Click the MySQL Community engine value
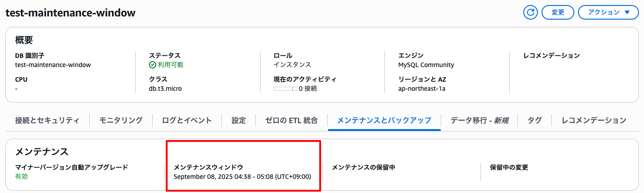The height and width of the screenshot is (193, 644). [426, 65]
